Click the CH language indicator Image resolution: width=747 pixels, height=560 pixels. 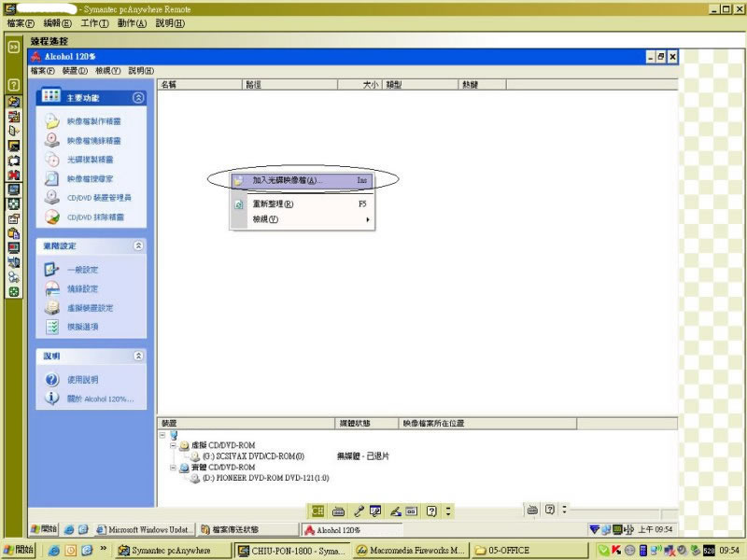click(x=317, y=511)
